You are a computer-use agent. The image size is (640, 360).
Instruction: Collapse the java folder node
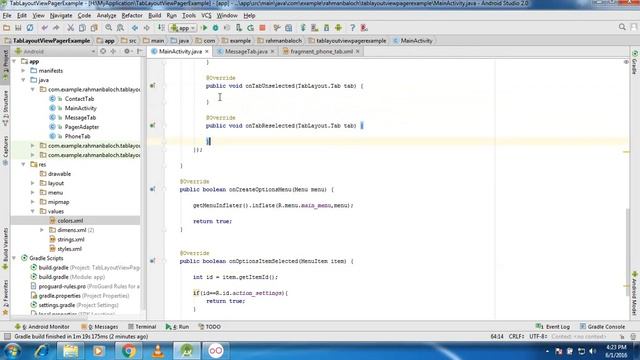[24, 80]
